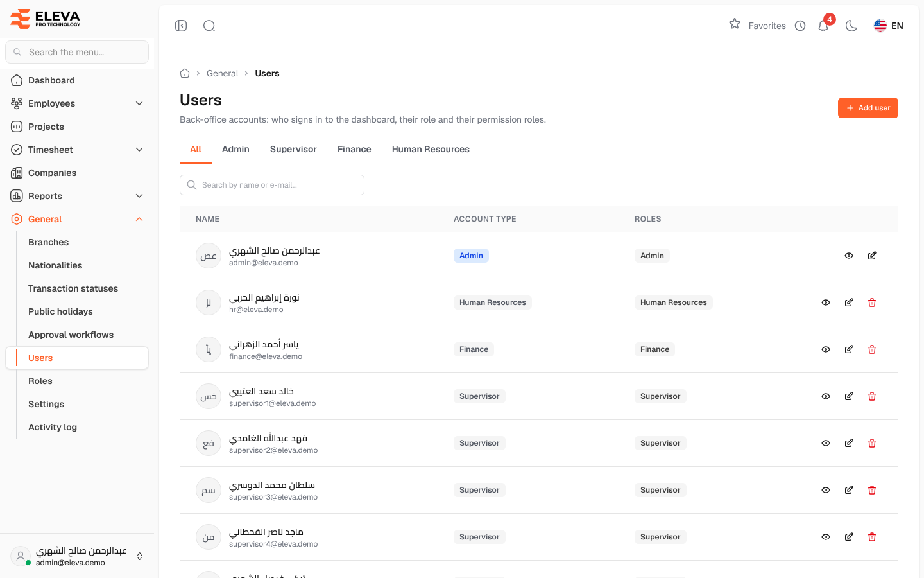Edit the hr@eleva.demo user
This screenshot has height=578, width=924.
[x=849, y=302]
